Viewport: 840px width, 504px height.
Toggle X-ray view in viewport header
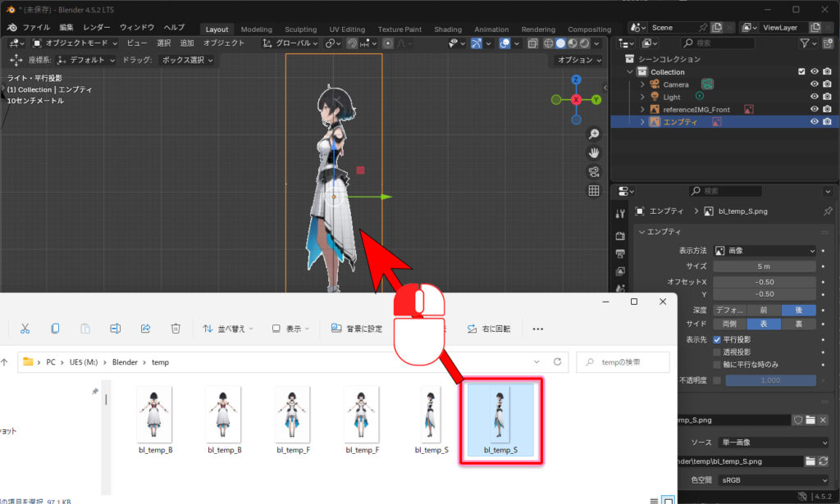[532, 43]
